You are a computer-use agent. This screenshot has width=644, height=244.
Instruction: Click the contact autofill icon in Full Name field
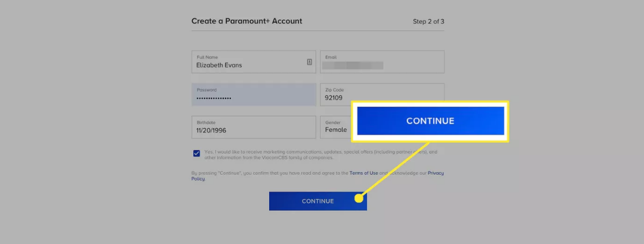[309, 62]
